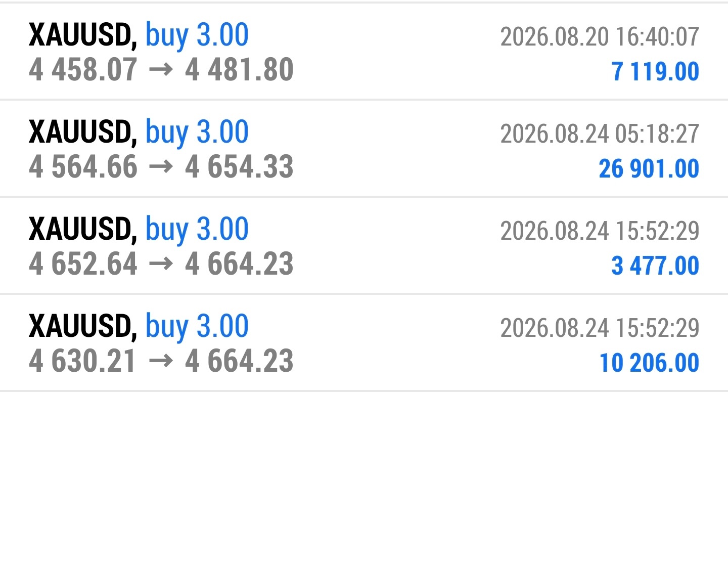This screenshot has width=728, height=568.
Task: Open the trade with profit 3 477.00
Action: tap(655, 266)
